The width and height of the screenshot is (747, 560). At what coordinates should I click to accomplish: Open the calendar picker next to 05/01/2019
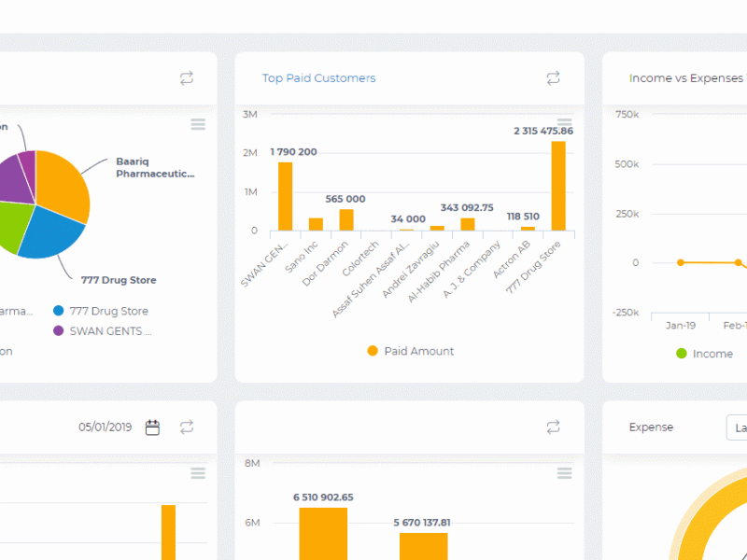[152, 427]
